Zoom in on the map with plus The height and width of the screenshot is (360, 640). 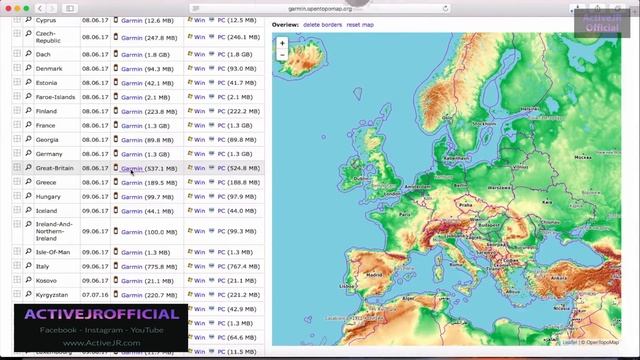point(282,43)
